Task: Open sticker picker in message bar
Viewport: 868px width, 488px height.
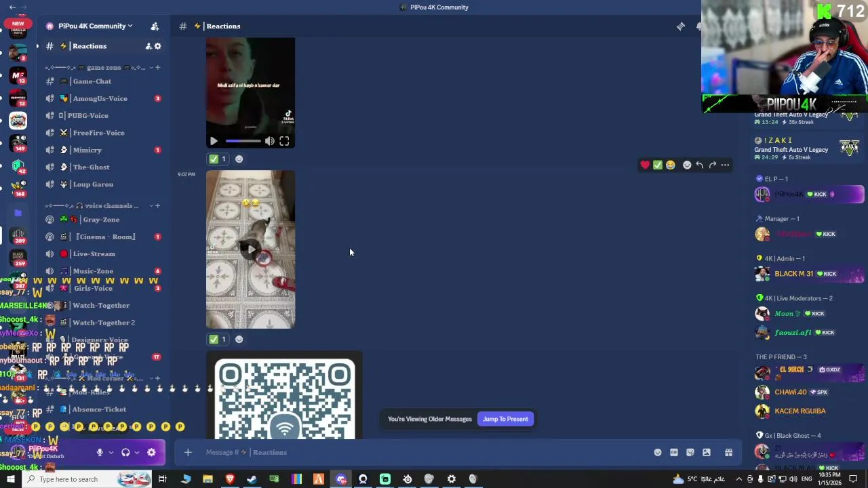Action: 690,452
